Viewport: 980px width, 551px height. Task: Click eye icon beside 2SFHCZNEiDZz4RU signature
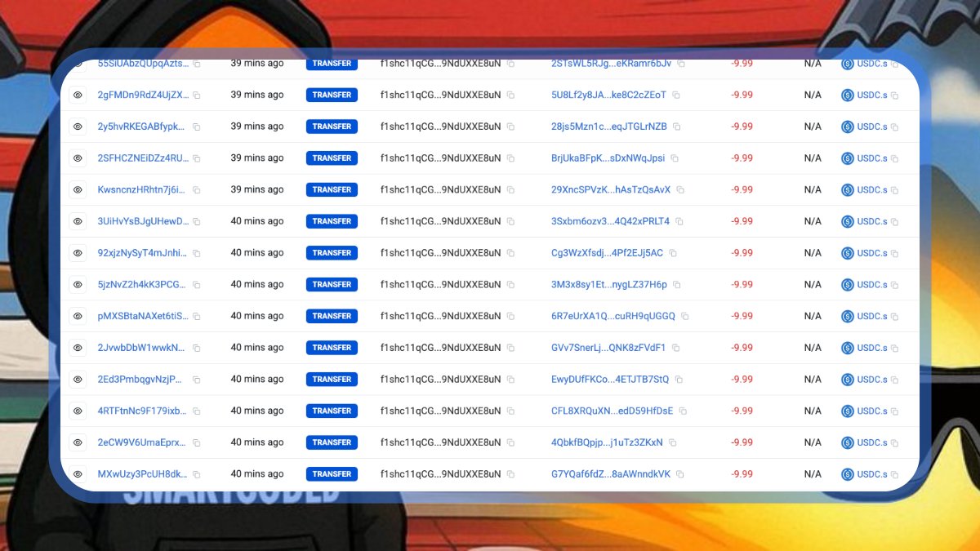pyautogui.click(x=78, y=158)
